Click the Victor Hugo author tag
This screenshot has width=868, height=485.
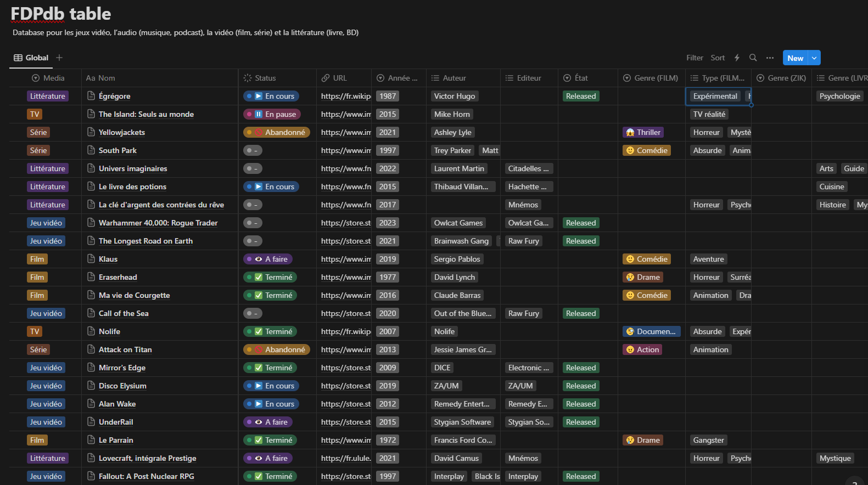(455, 96)
